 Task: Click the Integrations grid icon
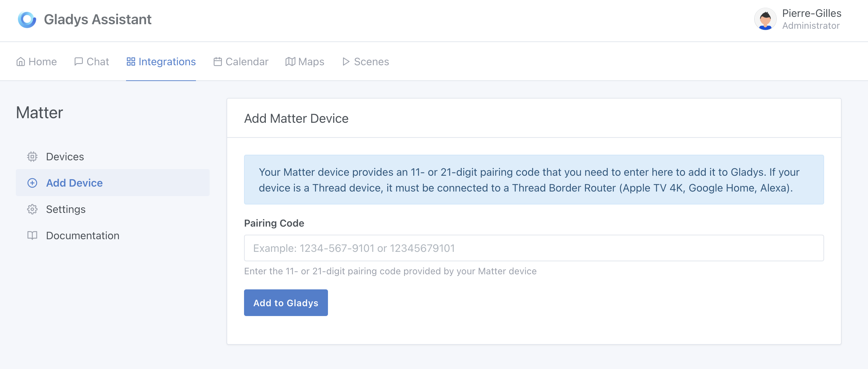pyautogui.click(x=131, y=61)
